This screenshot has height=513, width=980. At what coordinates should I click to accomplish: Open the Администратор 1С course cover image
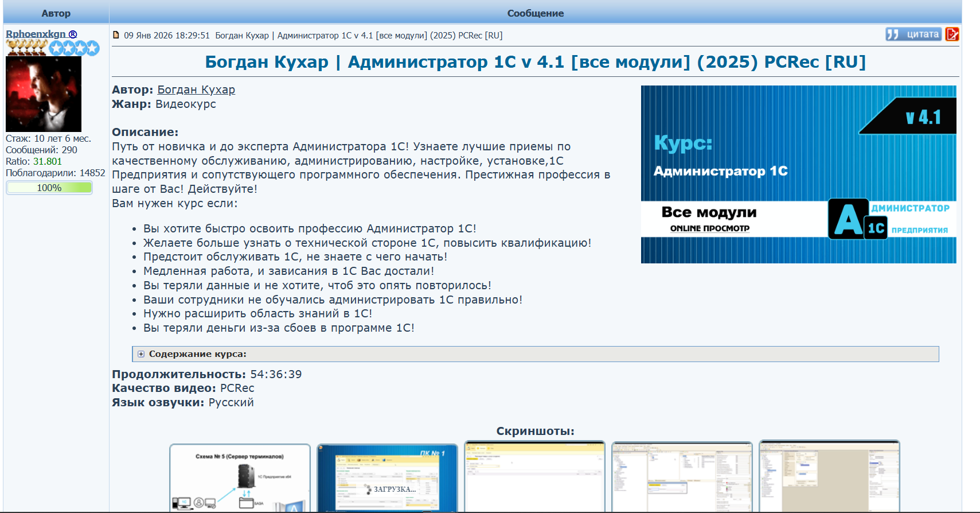(x=798, y=174)
